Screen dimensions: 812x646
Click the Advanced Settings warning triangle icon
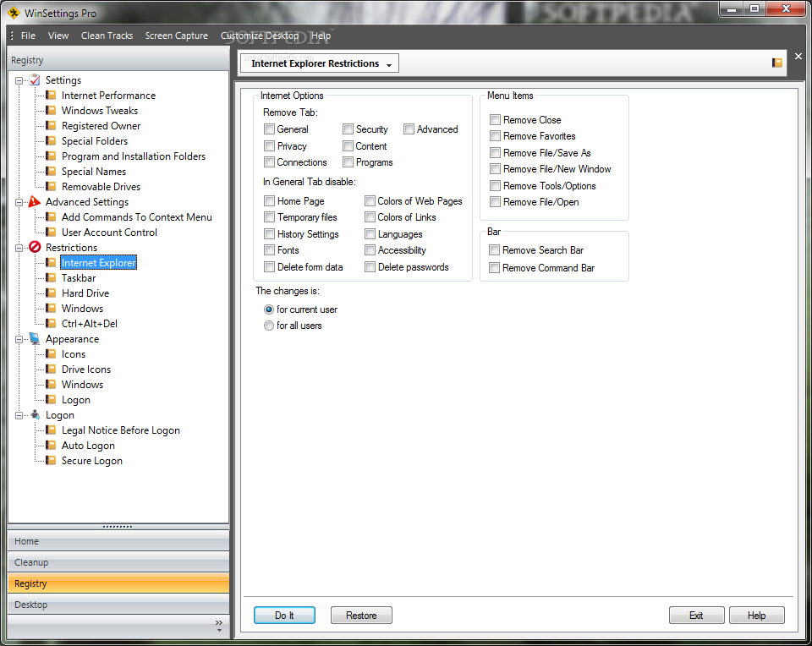(x=35, y=201)
